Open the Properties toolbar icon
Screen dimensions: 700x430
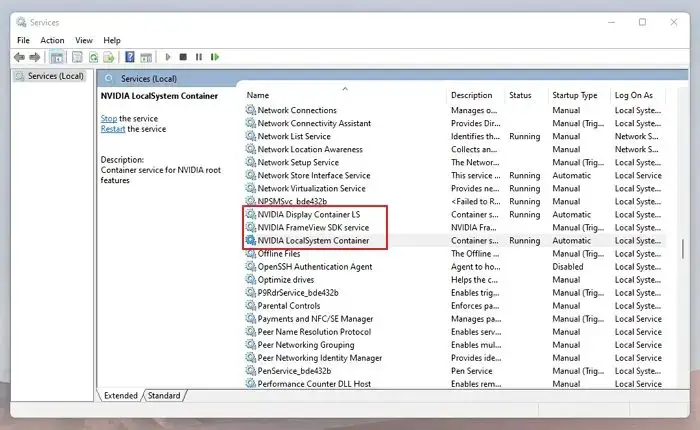pos(77,57)
